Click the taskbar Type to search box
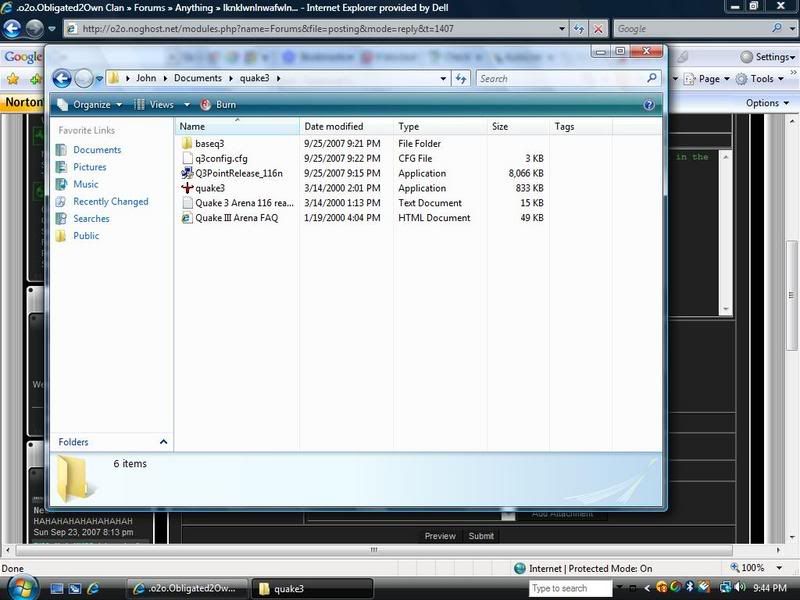 [x=570, y=588]
